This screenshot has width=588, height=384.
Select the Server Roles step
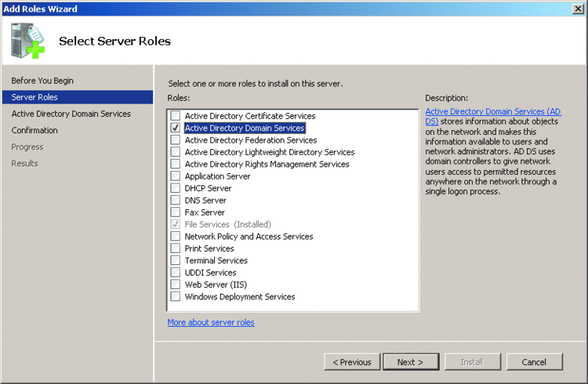(x=78, y=97)
